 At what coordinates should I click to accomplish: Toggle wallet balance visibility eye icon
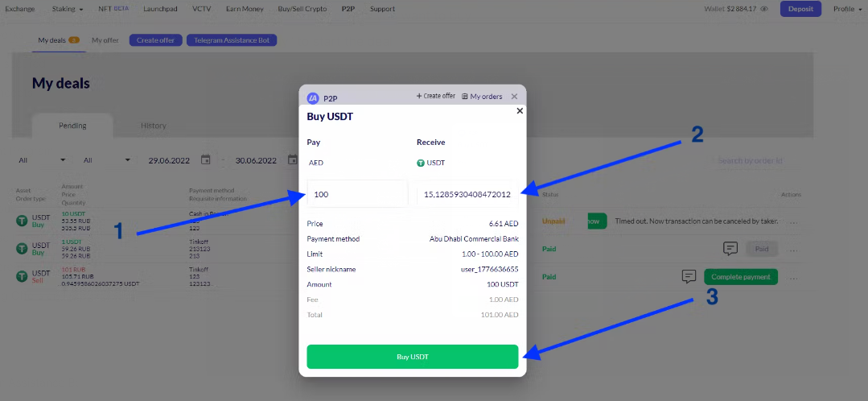[764, 10]
